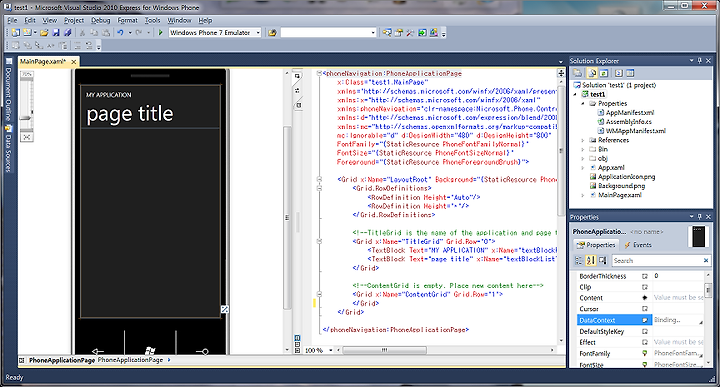Click the Save All icon

coord(68,33)
